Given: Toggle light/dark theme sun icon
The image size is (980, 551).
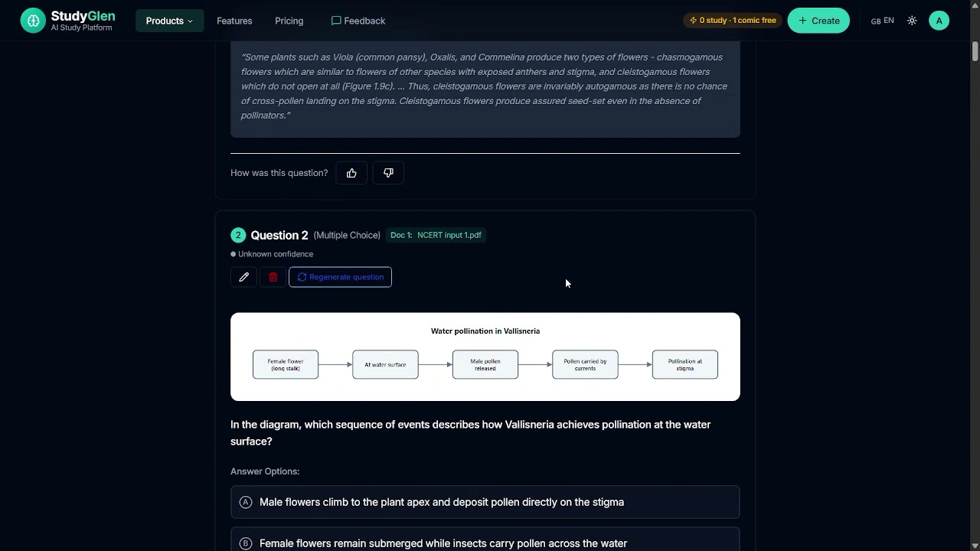Looking at the screenshot, I should coord(912,21).
